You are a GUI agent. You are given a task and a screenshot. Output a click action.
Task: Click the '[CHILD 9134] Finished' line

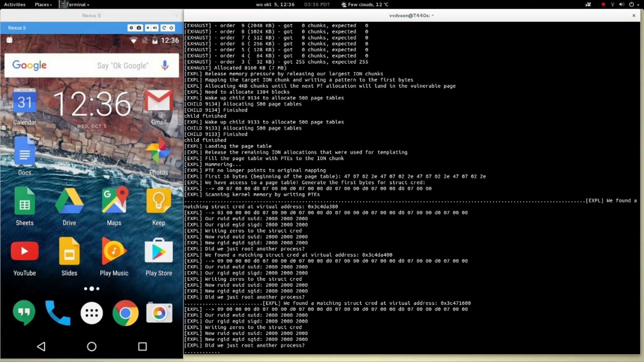click(x=216, y=110)
